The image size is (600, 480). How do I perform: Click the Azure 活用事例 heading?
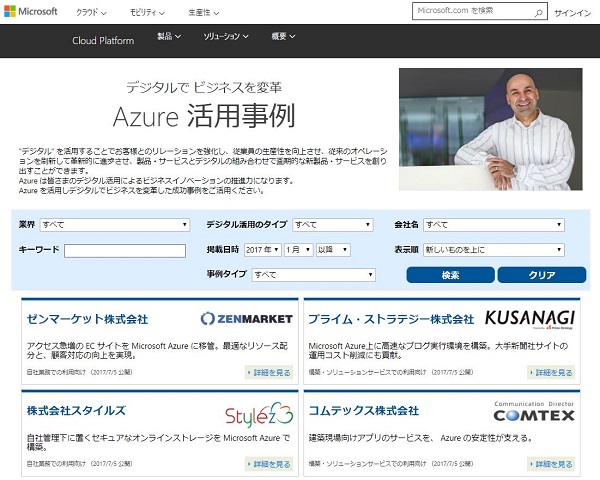(x=204, y=116)
